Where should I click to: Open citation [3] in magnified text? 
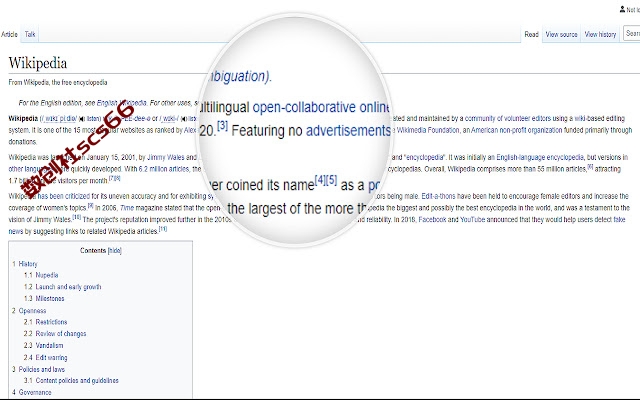[x=222, y=125]
